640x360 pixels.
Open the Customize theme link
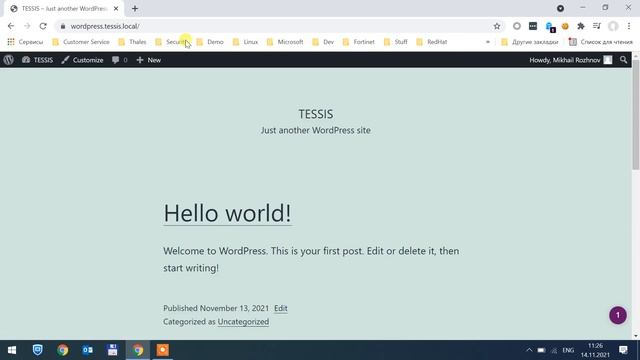coord(82,60)
